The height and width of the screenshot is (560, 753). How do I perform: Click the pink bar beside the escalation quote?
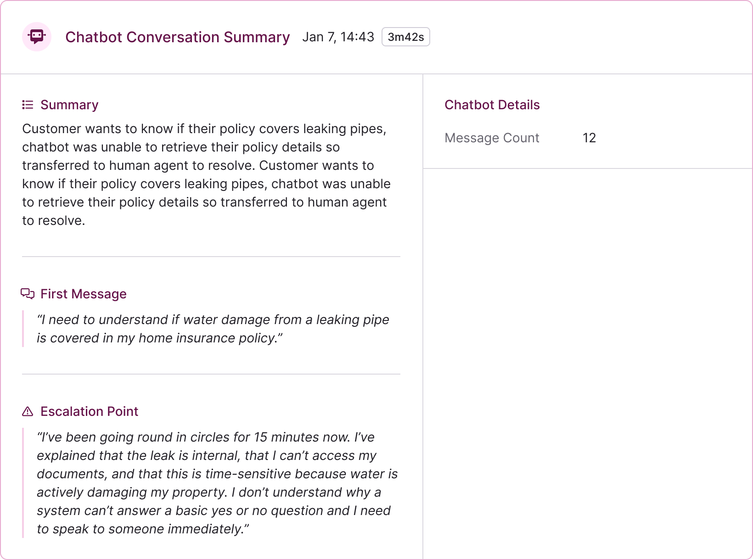(23, 483)
